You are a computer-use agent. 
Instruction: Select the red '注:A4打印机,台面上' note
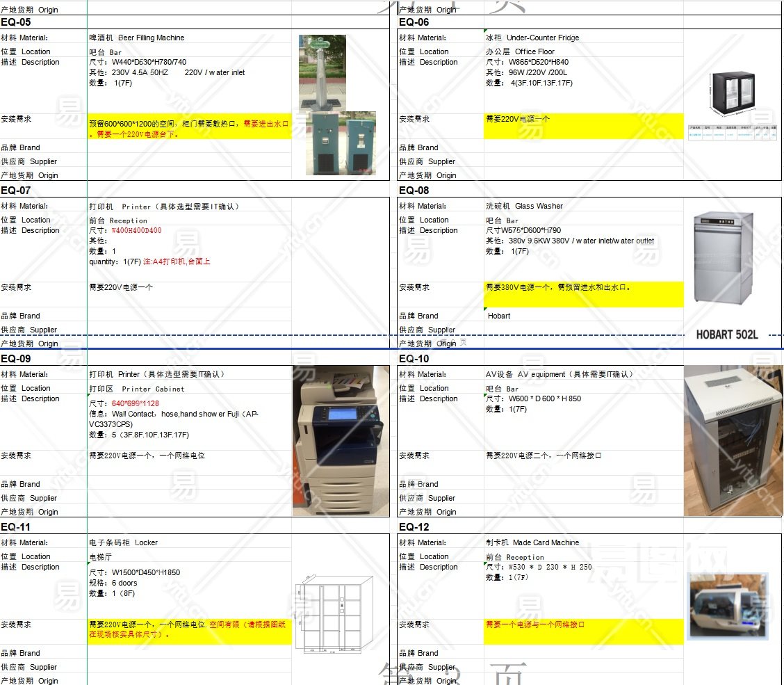177,261
